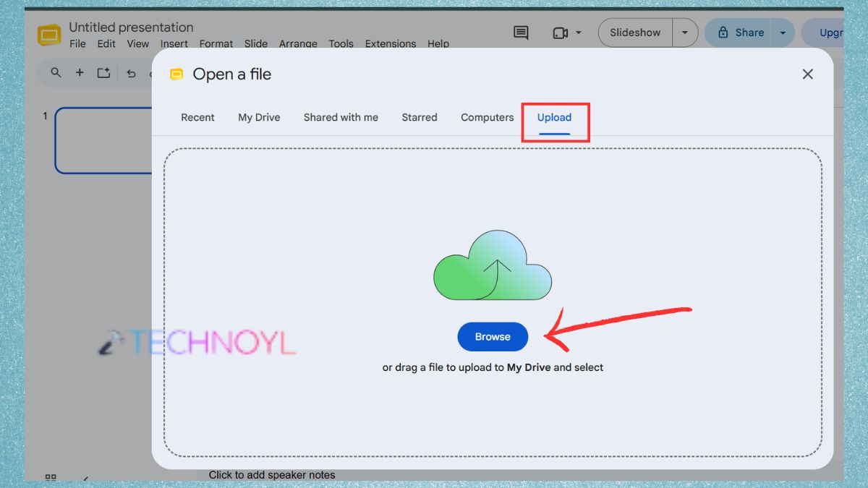Image resolution: width=868 pixels, height=488 pixels.
Task: Select the Computers tab
Action: click(x=488, y=117)
